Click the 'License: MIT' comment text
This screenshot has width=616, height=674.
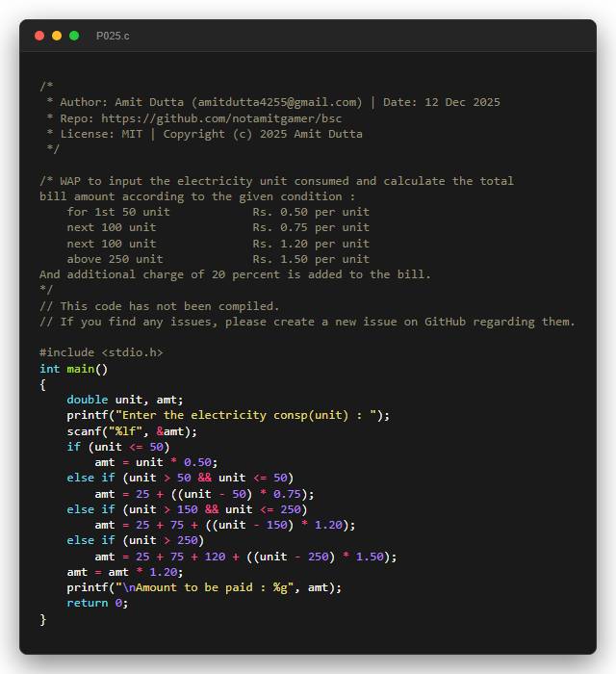click(x=101, y=134)
